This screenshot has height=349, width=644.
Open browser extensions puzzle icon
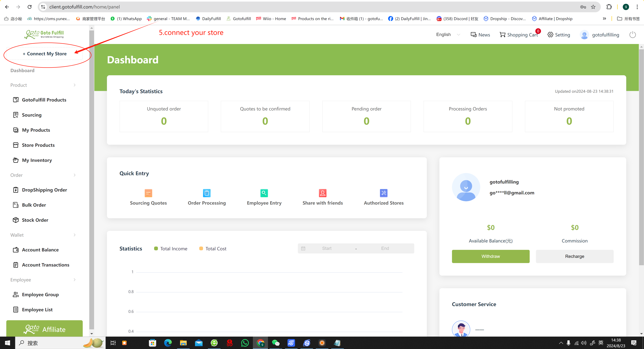(x=609, y=7)
